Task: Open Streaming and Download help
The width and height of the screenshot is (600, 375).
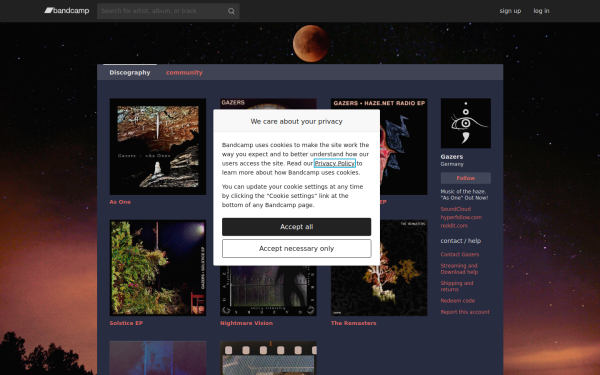Action: (459, 269)
